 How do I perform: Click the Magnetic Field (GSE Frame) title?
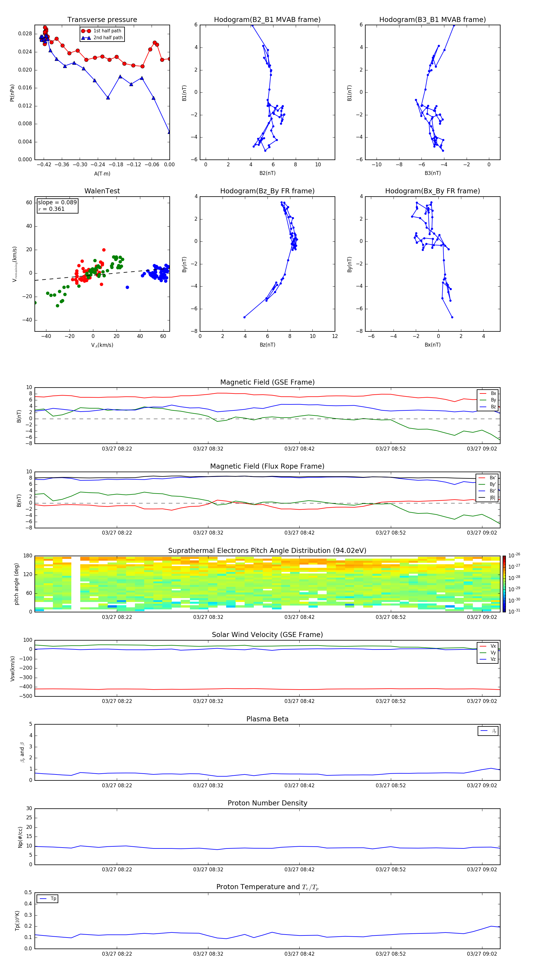(267, 382)
